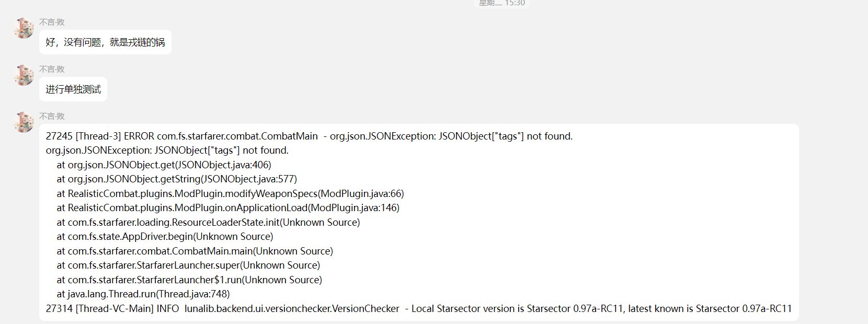This screenshot has width=868, height=324.
Task: Click the avatar beside the "进行单独测试" message
Action: pos(24,75)
